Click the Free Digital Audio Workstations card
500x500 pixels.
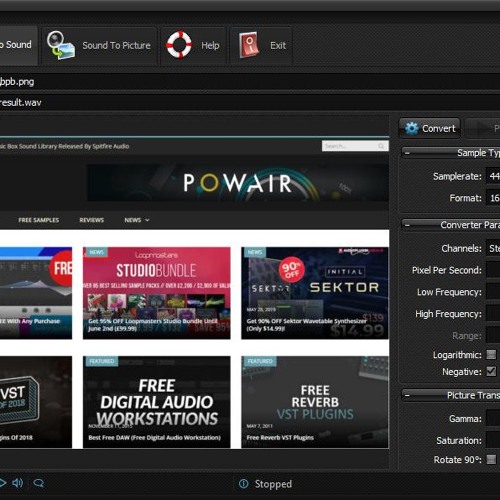(156, 402)
